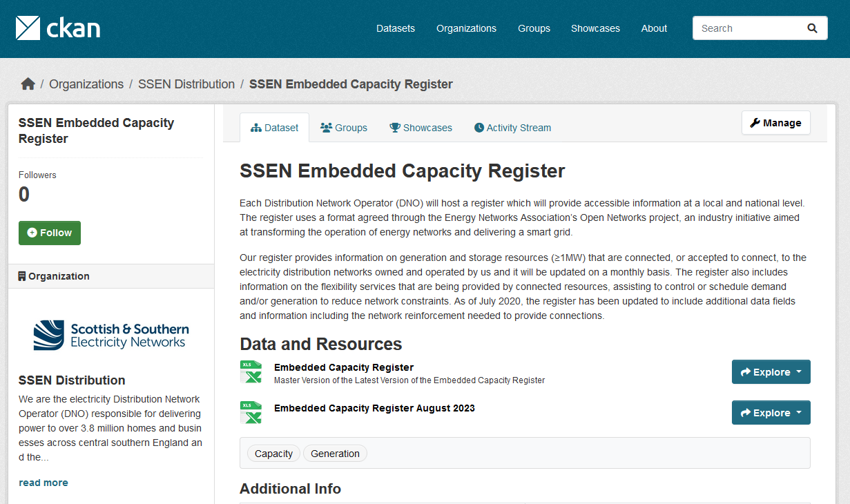Click the Additional Info heading

point(290,489)
